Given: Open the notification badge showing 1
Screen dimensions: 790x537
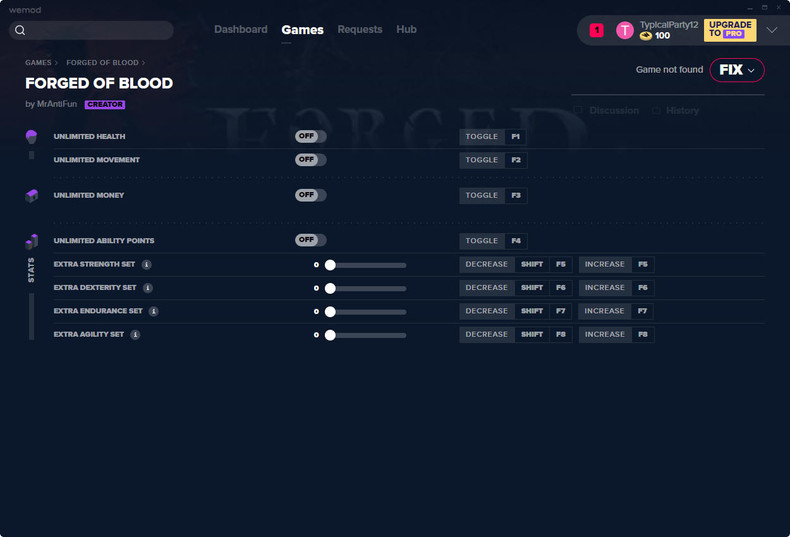Looking at the screenshot, I should 597,30.
